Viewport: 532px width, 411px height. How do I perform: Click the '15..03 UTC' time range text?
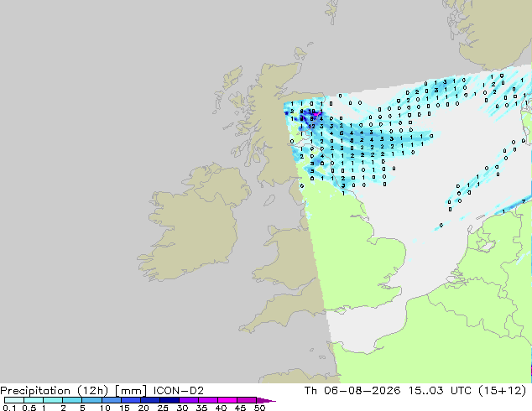(440, 391)
